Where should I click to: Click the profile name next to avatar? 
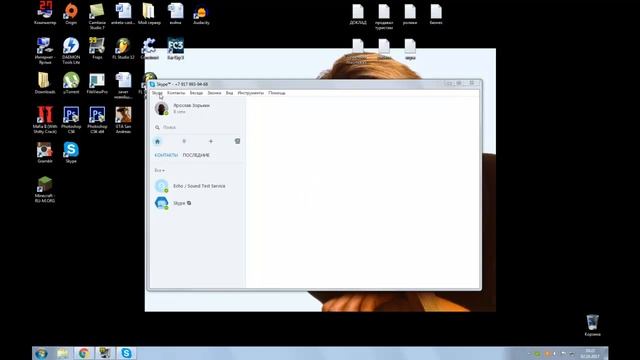click(x=191, y=105)
